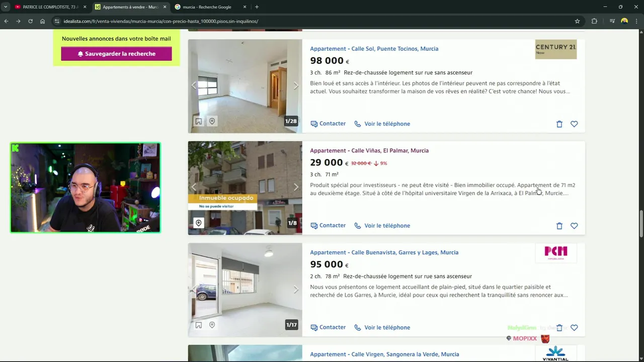This screenshot has width=644, height=362.
Task: Go back in browser history
Action: click(6, 21)
